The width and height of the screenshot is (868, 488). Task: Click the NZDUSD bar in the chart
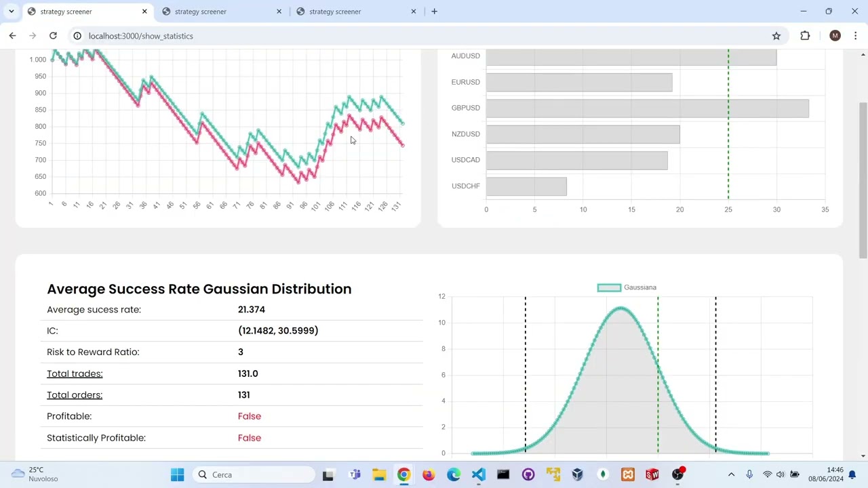(583, 134)
